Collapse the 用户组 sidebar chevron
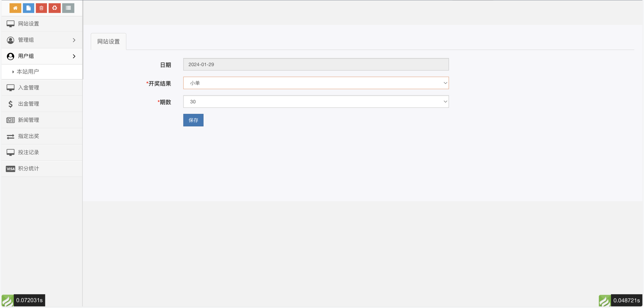This screenshot has height=308, width=644. (x=74, y=56)
